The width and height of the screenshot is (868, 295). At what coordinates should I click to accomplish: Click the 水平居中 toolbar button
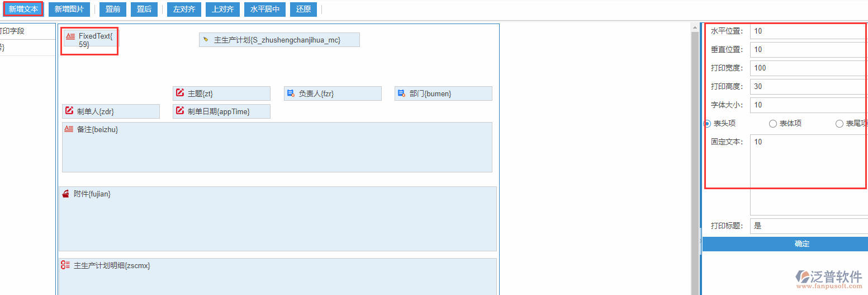point(265,10)
